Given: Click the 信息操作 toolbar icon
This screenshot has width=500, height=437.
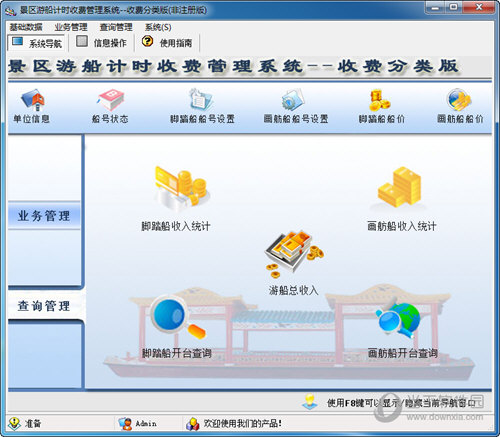Looking at the screenshot, I should tap(82, 42).
